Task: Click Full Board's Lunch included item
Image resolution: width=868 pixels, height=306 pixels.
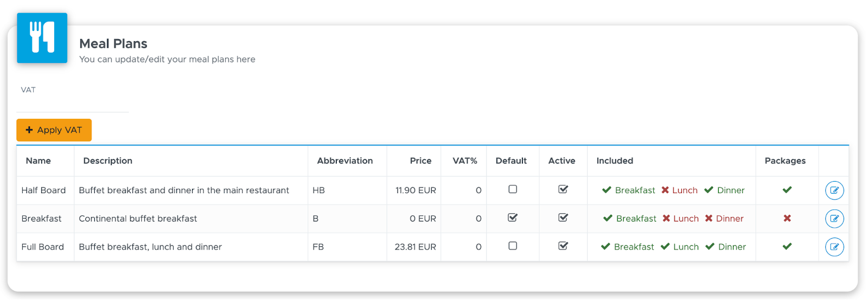Action: pyautogui.click(x=680, y=247)
